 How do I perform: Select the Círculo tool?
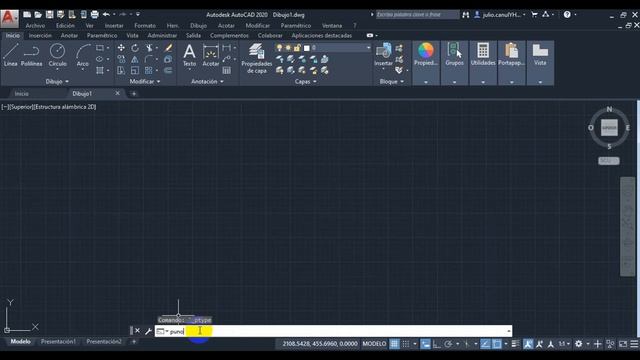tap(58, 55)
